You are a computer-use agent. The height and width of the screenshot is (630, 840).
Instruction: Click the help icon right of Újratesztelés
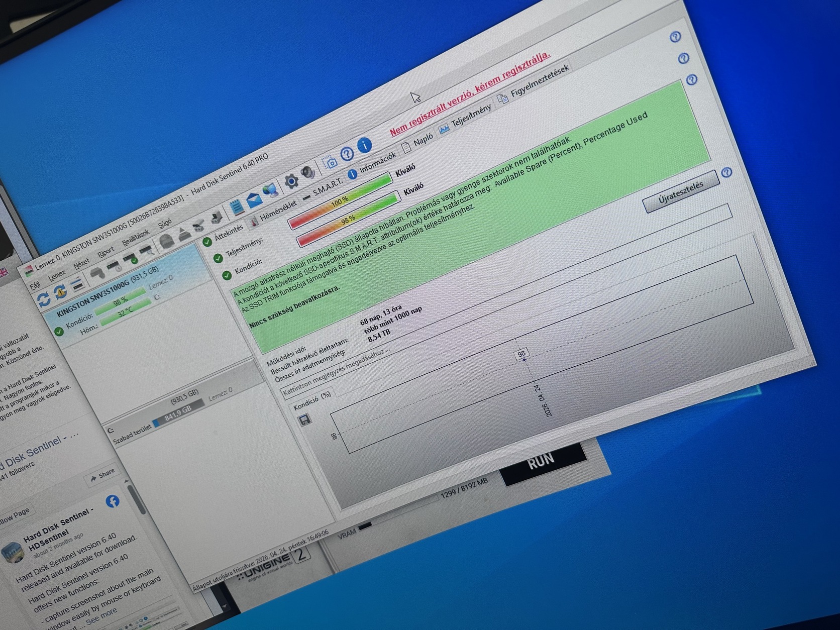click(726, 173)
